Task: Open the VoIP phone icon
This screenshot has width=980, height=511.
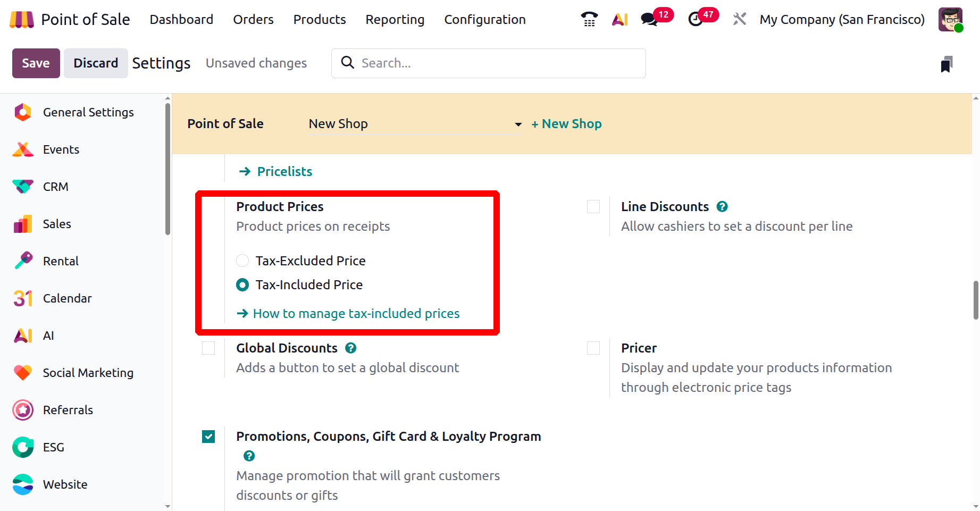Action: 589,20
